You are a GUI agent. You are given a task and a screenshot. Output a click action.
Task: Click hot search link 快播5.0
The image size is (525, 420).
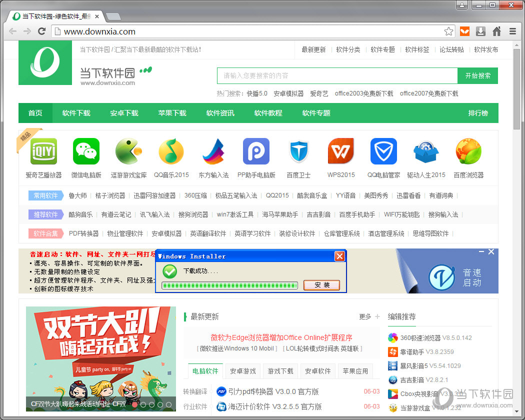point(257,93)
